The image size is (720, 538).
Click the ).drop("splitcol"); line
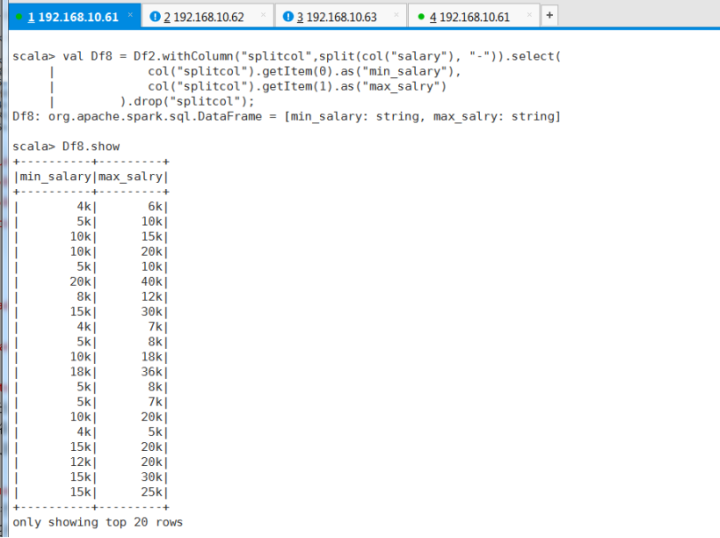point(187,101)
